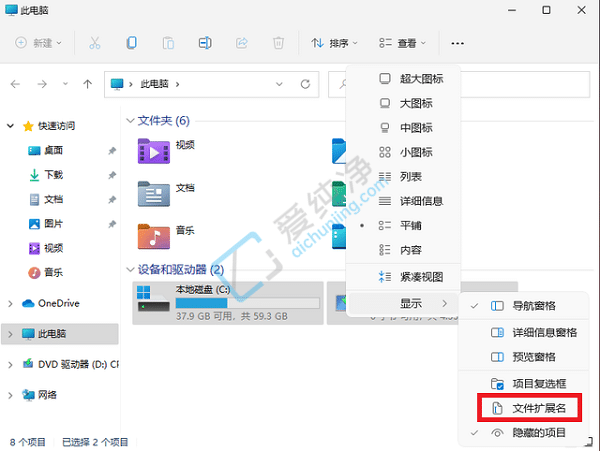Open the three-dot more options menu
The height and width of the screenshot is (451, 600).
457,43
